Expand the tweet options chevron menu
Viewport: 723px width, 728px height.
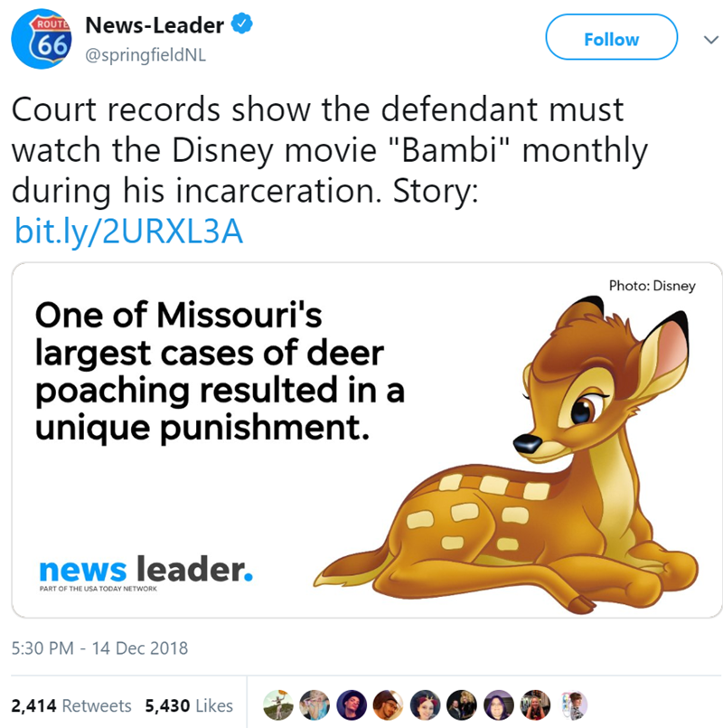click(710, 40)
